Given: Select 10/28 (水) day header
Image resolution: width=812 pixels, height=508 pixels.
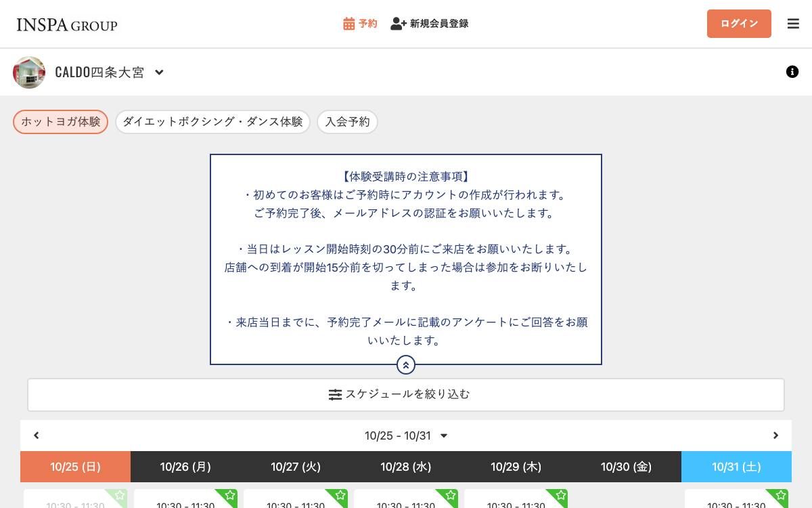Looking at the screenshot, I should 406,467.
